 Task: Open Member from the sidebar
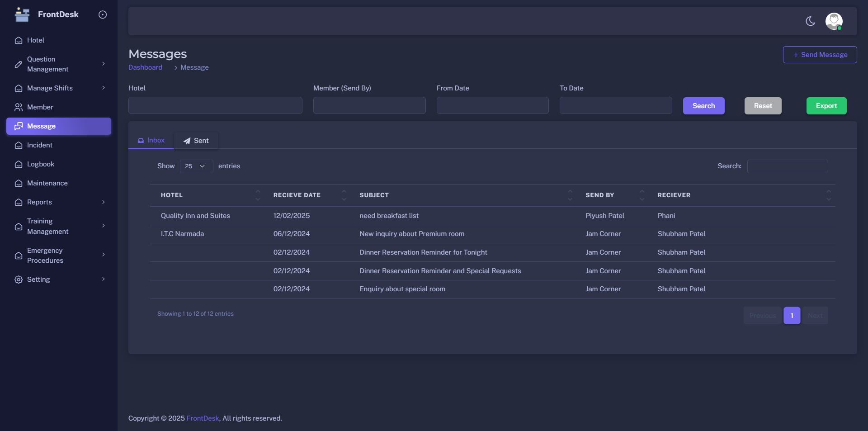[x=40, y=107]
